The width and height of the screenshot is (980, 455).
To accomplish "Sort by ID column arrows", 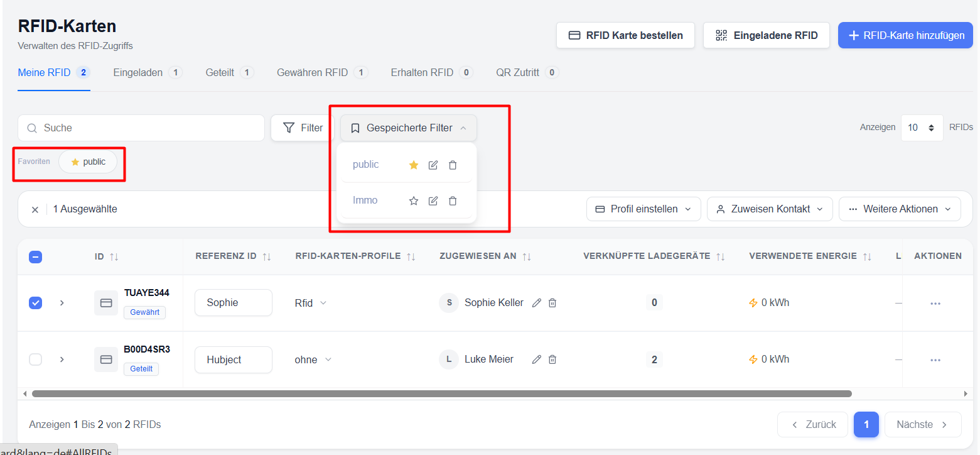I will tap(114, 256).
